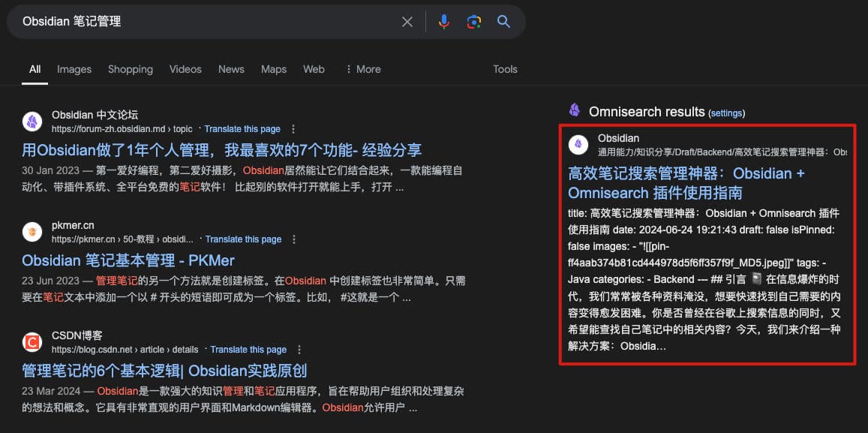Open the 'Obsidian 笔记基本管理 - PKMer' result
Image resolution: width=868 pixels, height=433 pixels.
coord(128,260)
